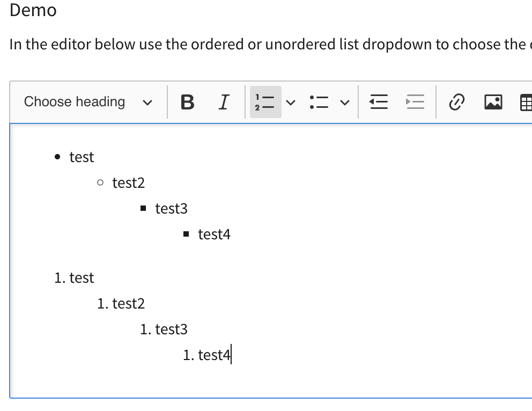The height and width of the screenshot is (411, 532).
Task: Toggle off the active numbered list formatting
Action: (x=265, y=101)
